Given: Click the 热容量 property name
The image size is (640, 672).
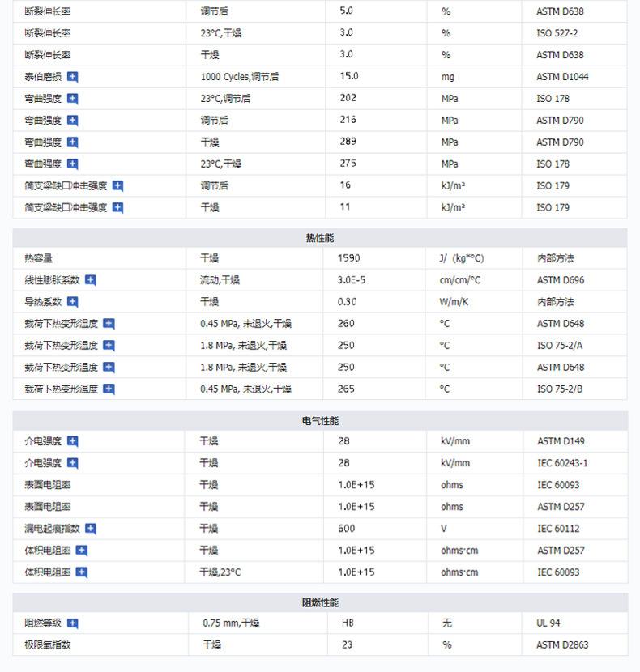Looking at the screenshot, I should [x=39, y=258].
